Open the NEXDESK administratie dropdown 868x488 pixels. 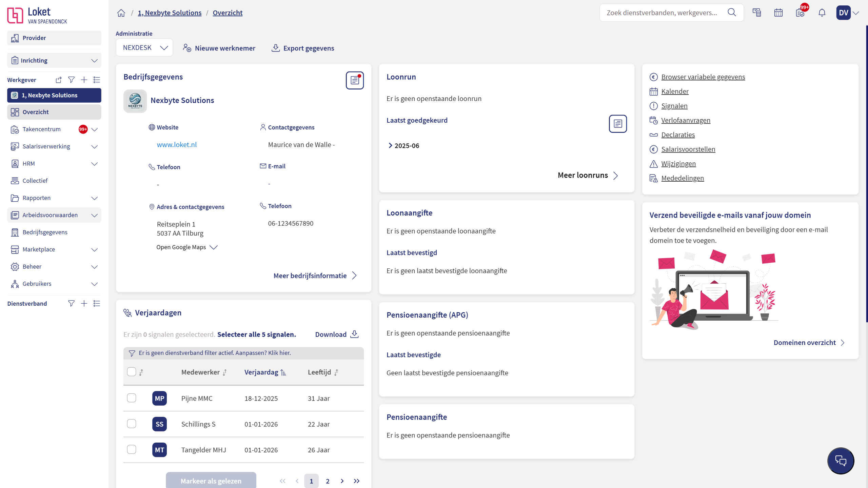[x=144, y=48]
